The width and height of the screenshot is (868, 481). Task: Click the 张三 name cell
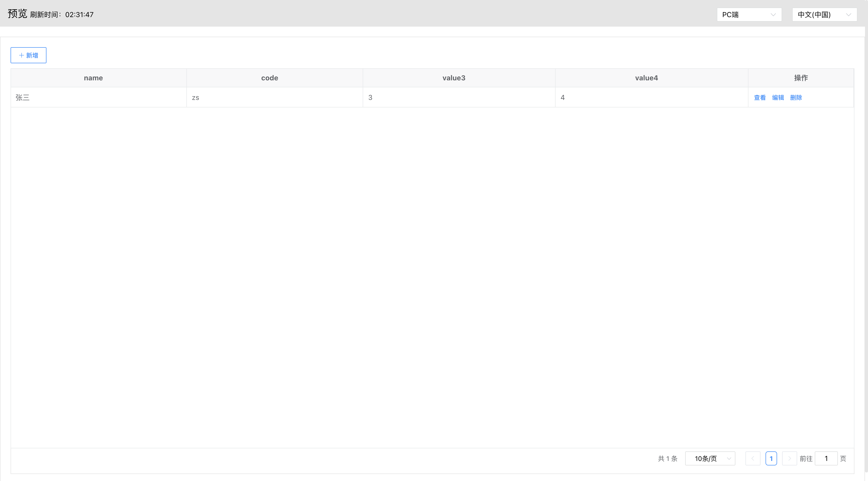(23, 98)
